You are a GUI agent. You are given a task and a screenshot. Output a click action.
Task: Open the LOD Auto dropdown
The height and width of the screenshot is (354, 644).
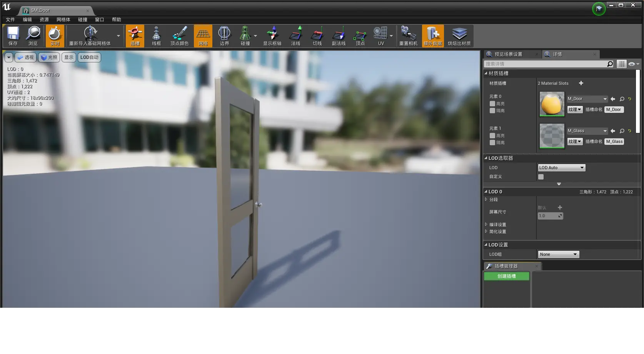click(x=561, y=168)
